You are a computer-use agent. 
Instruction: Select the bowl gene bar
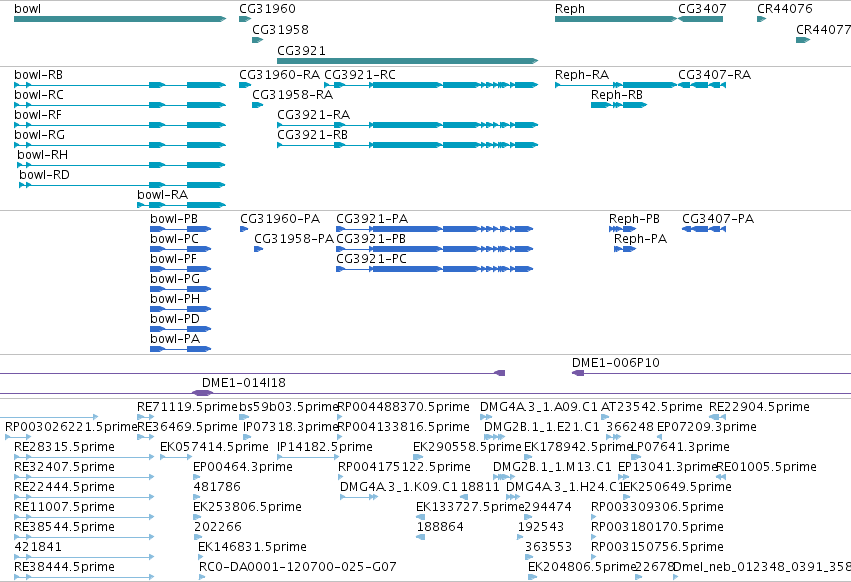[120, 19]
